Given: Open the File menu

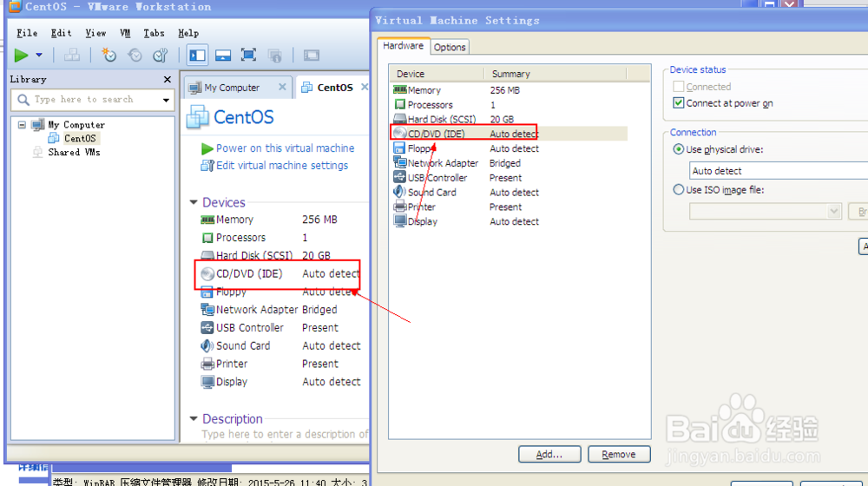Looking at the screenshot, I should 27,33.
